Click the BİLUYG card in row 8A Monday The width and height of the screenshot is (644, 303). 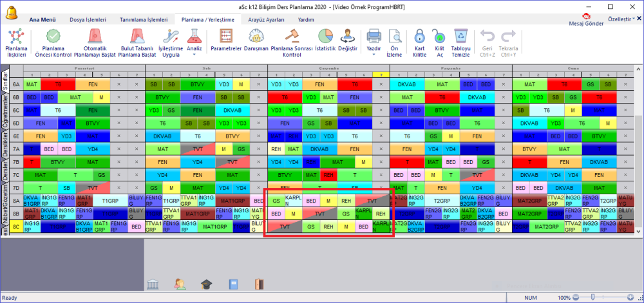pyautogui.click(x=137, y=201)
